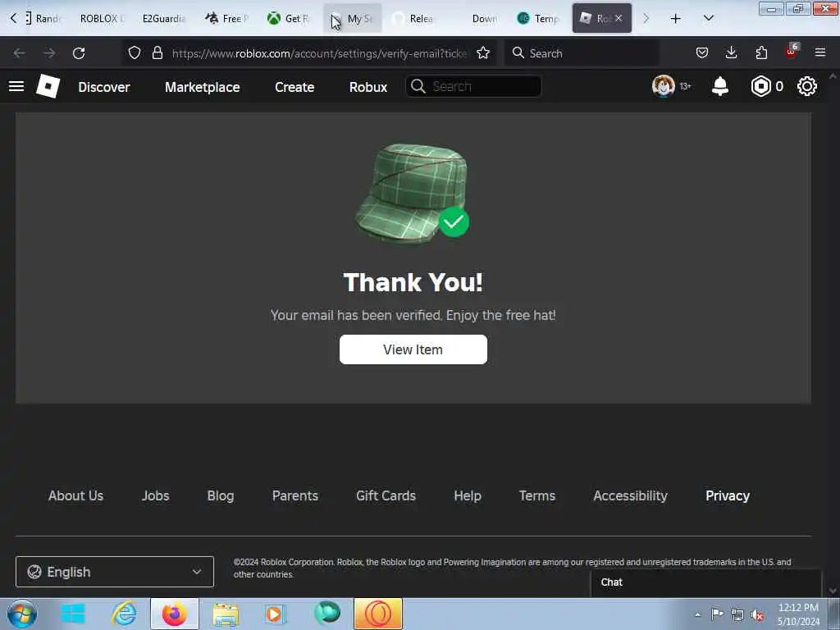Viewport: 840px width, 630px height.
Task: Show hidden system tray icons
Action: tap(697, 615)
